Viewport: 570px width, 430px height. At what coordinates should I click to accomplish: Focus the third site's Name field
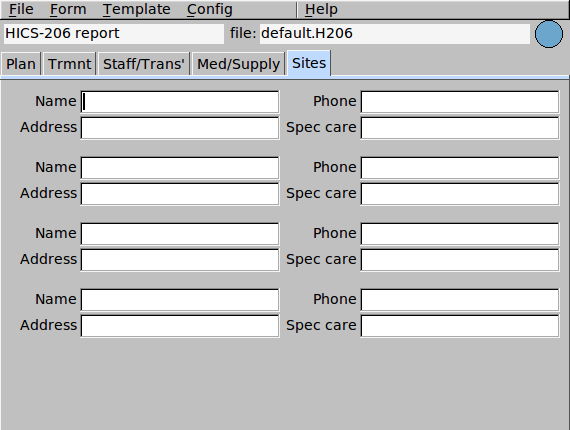tap(180, 234)
